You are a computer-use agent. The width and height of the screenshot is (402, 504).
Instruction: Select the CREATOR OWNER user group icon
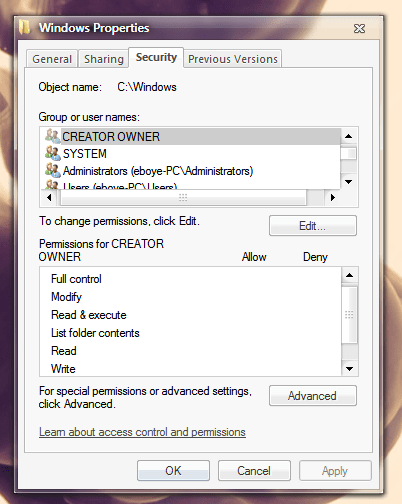pyautogui.click(x=53, y=136)
